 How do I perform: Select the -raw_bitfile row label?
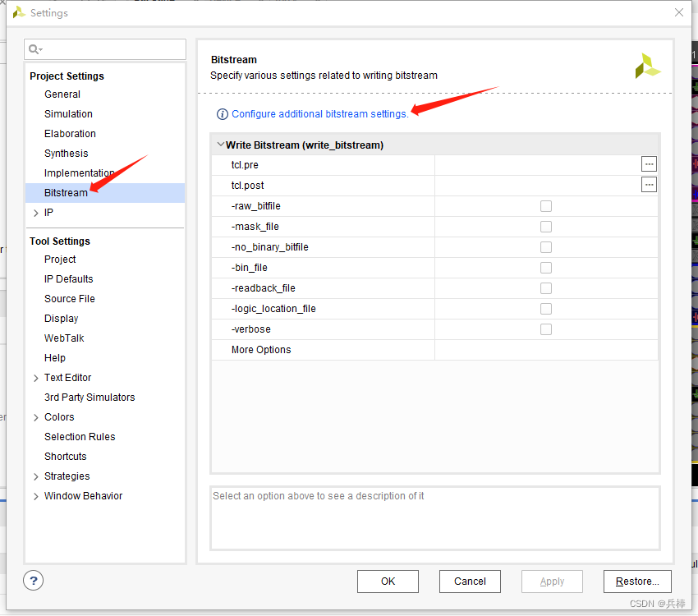coord(256,206)
